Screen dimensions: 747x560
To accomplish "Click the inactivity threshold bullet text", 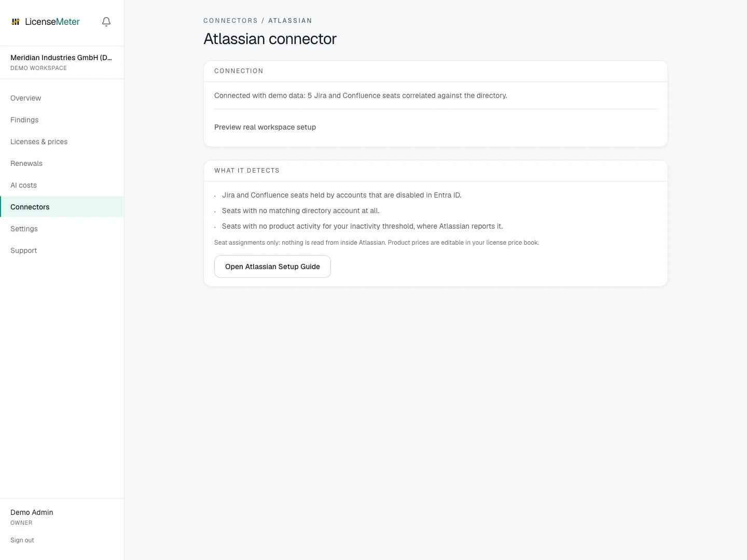I will pos(363,226).
